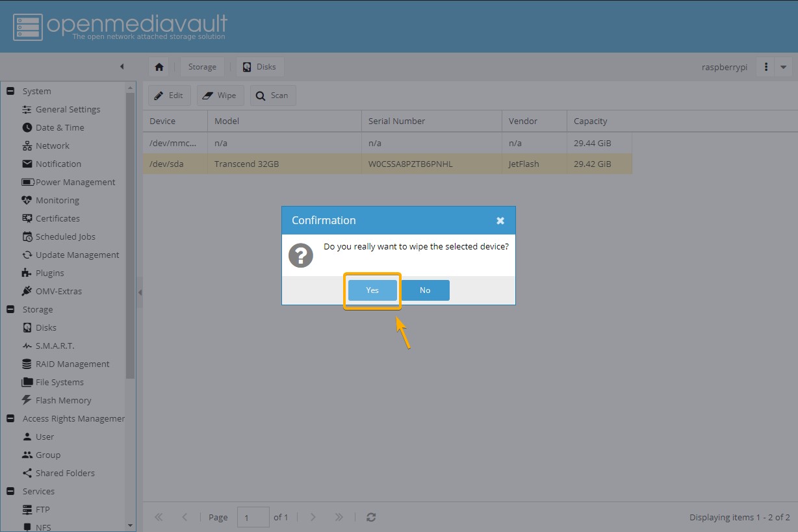
Task: Refresh the disks grid
Action: [371, 517]
